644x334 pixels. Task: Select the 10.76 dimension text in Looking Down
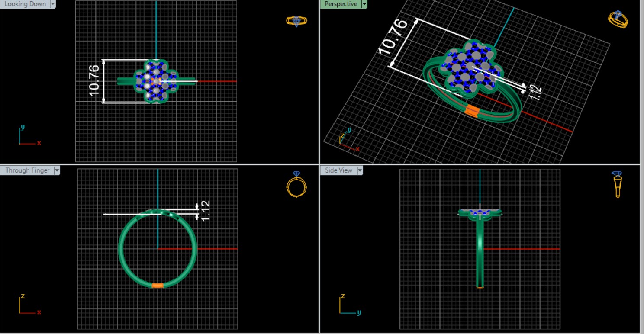point(94,80)
